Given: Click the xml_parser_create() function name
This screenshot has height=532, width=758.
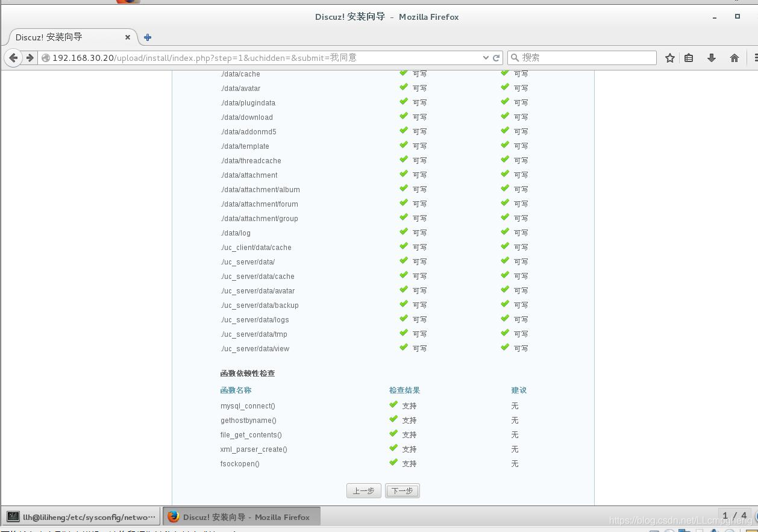Looking at the screenshot, I should 254,449.
